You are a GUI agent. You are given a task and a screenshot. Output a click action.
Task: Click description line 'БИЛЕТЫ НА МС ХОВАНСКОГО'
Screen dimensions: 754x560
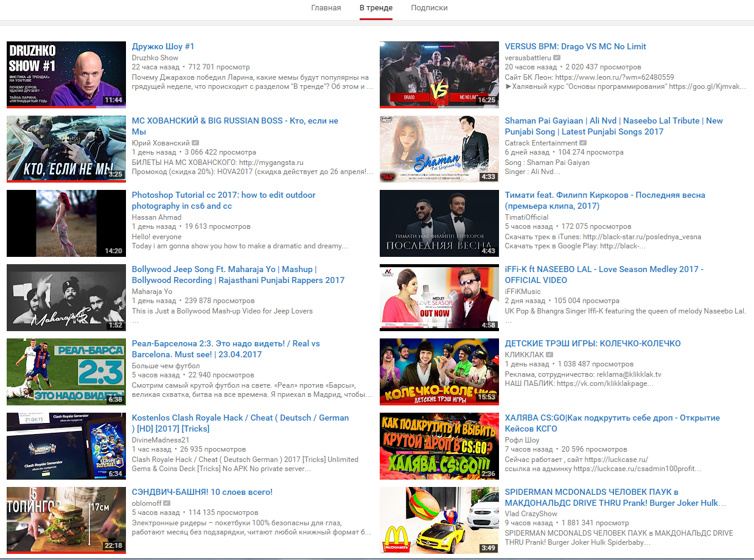point(217,163)
